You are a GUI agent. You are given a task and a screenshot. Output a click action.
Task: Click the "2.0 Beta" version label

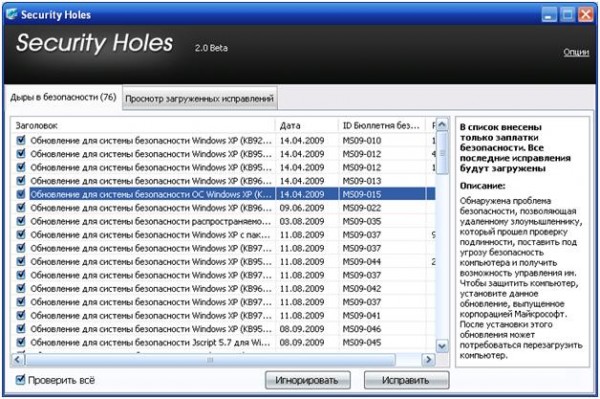pos(211,48)
